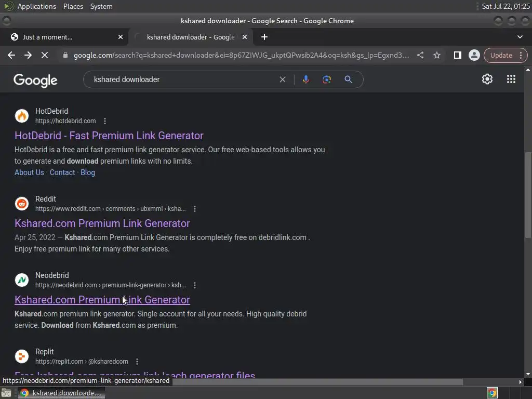Expand tab search dropdown chevron
Screen dimensions: 532x399
[x=520, y=37]
